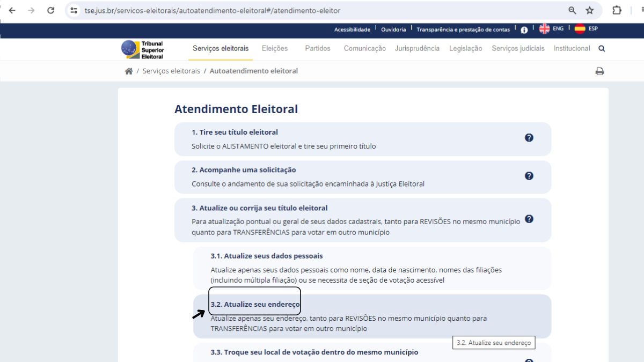644x362 pixels.
Task: Open the Ouvidoria link
Action: click(393, 29)
